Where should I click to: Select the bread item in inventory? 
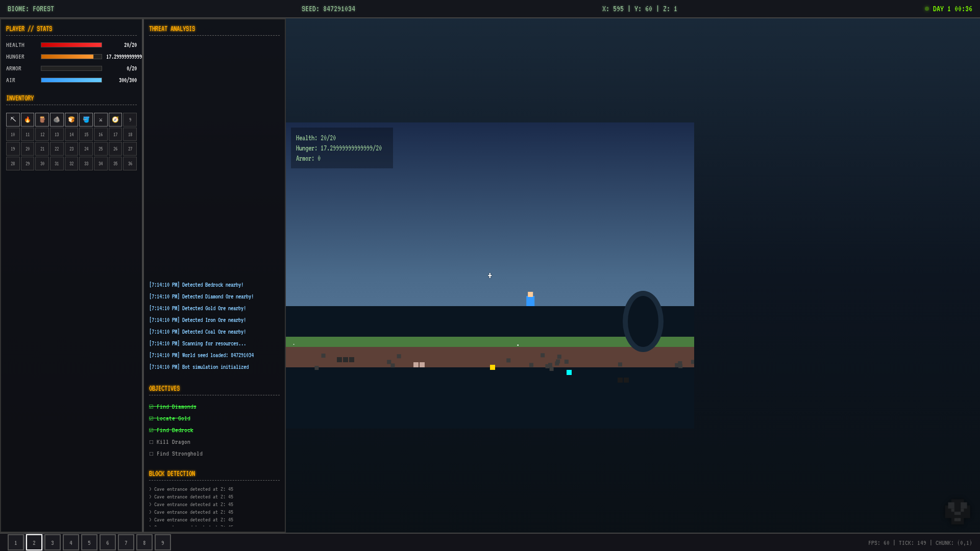click(71, 119)
